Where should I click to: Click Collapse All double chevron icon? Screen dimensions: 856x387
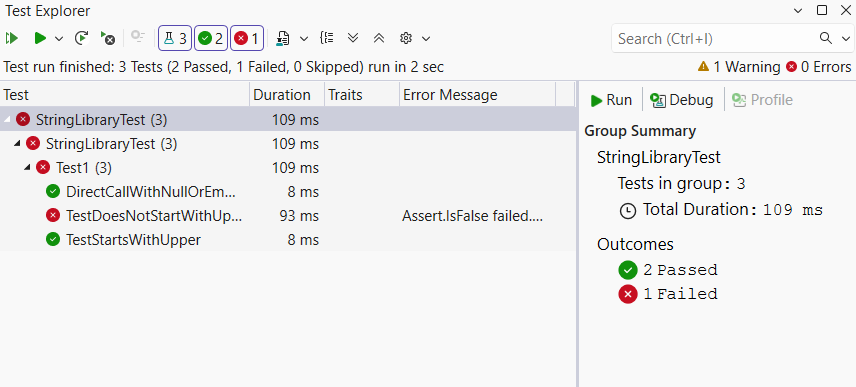(379, 38)
